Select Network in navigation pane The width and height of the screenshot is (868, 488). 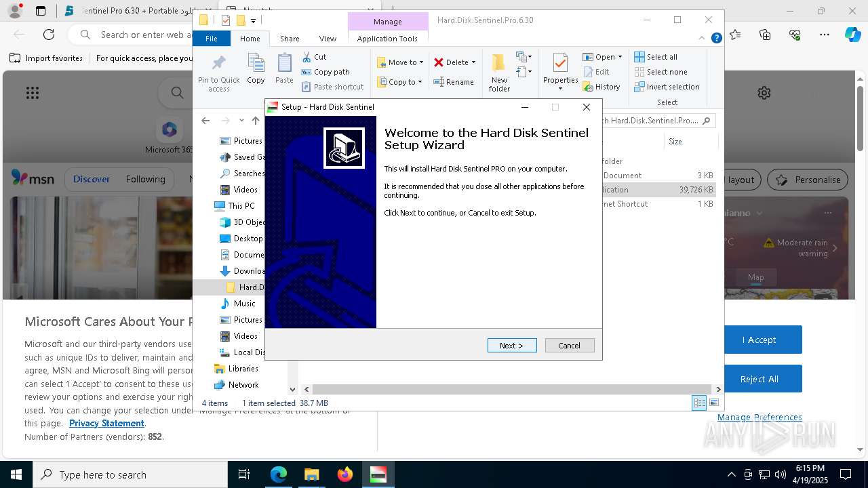click(236, 385)
